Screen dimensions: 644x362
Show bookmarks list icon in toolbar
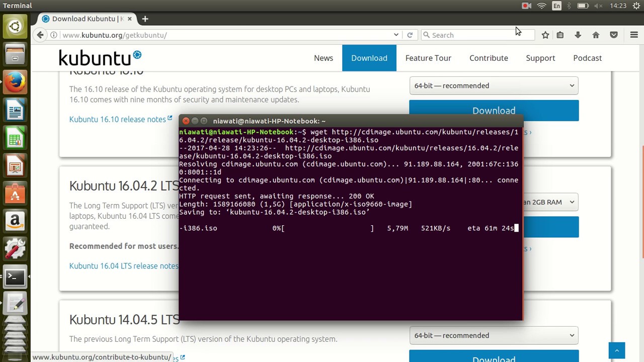[560, 35]
